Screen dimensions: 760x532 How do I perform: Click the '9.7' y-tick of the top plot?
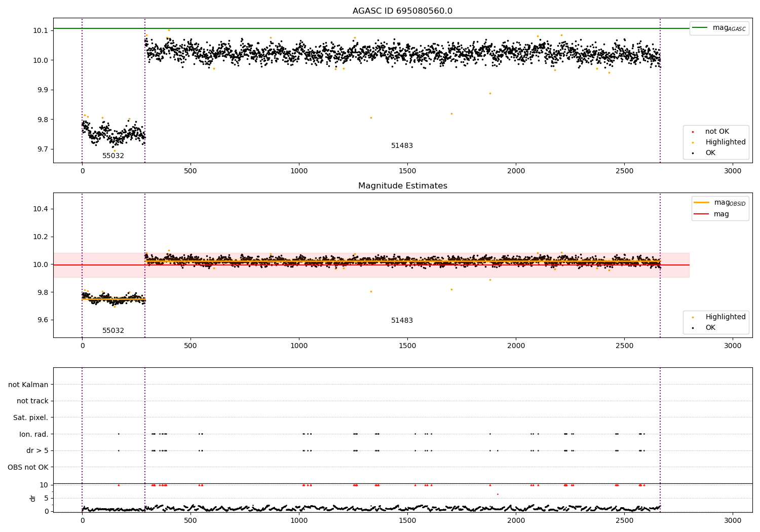click(43, 149)
